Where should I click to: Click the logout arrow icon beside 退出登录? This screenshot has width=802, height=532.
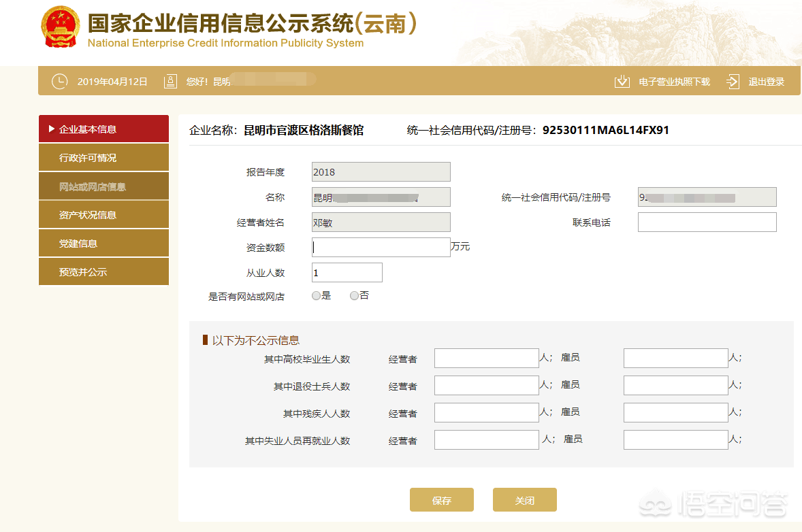point(732,81)
